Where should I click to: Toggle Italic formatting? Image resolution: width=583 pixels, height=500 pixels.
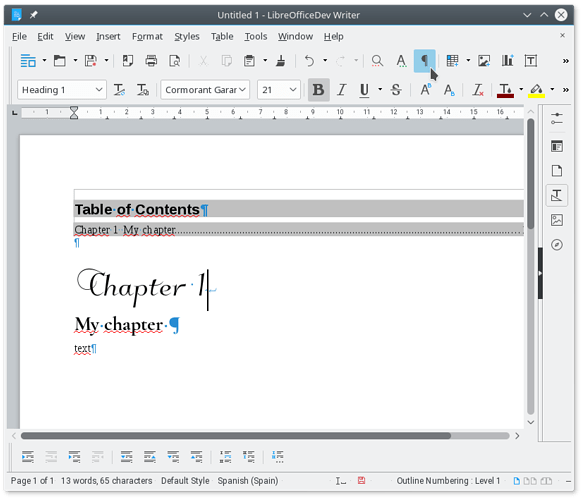pyautogui.click(x=341, y=90)
